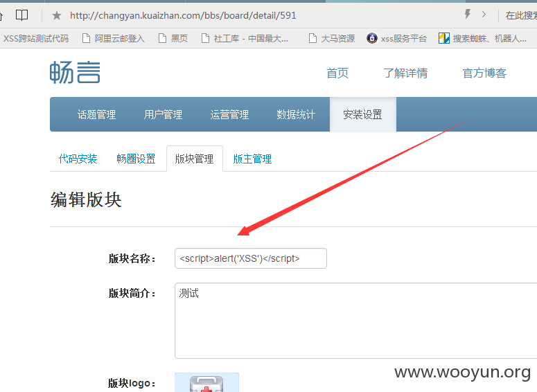The height and width of the screenshot is (392, 537).
Task: Click the 版块简介 label
Action: point(132,293)
